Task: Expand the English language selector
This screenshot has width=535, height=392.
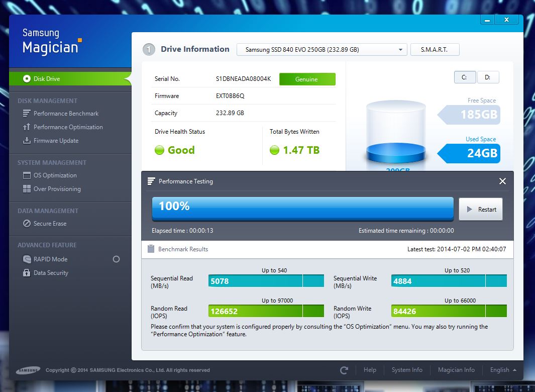Action: click(503, 370)
